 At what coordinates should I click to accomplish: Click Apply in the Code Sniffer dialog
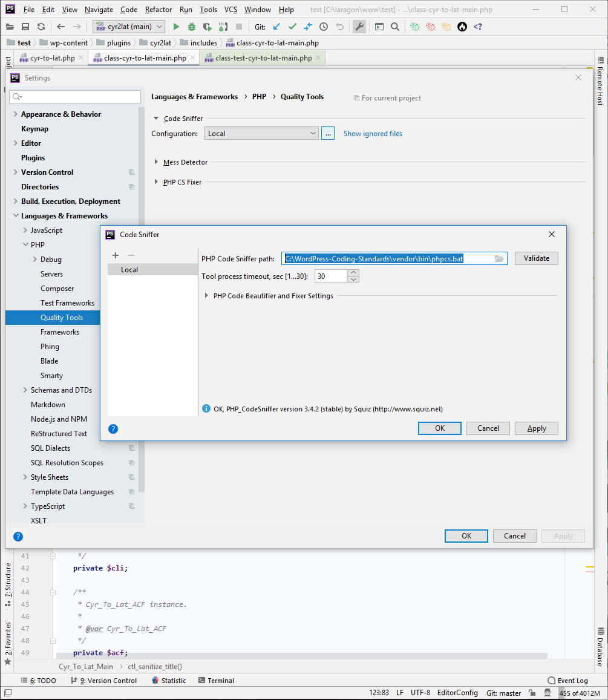pos(537,428)
